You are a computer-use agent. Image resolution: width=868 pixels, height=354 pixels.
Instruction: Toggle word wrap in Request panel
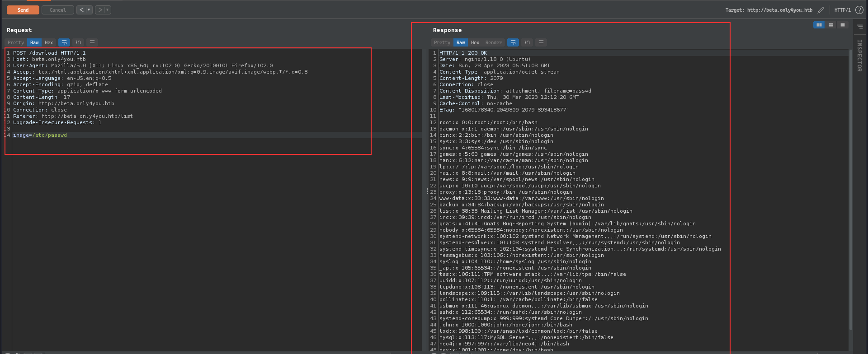click(64, 42)
